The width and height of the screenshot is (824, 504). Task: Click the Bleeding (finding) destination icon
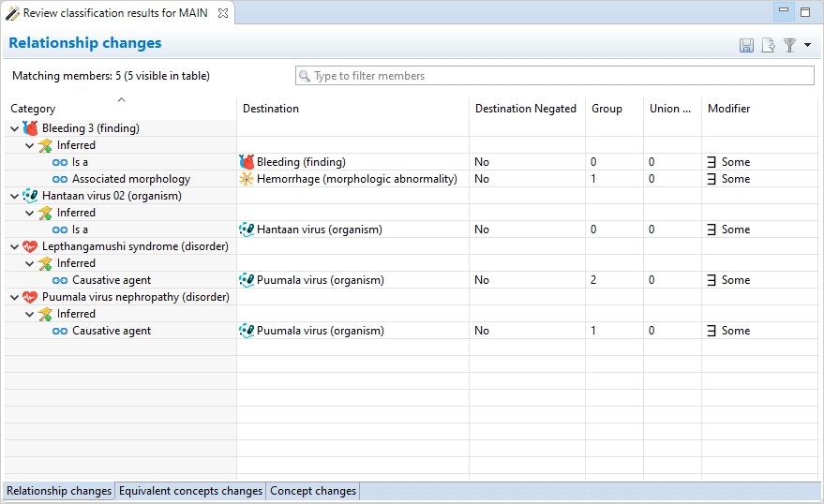point(247,162)
